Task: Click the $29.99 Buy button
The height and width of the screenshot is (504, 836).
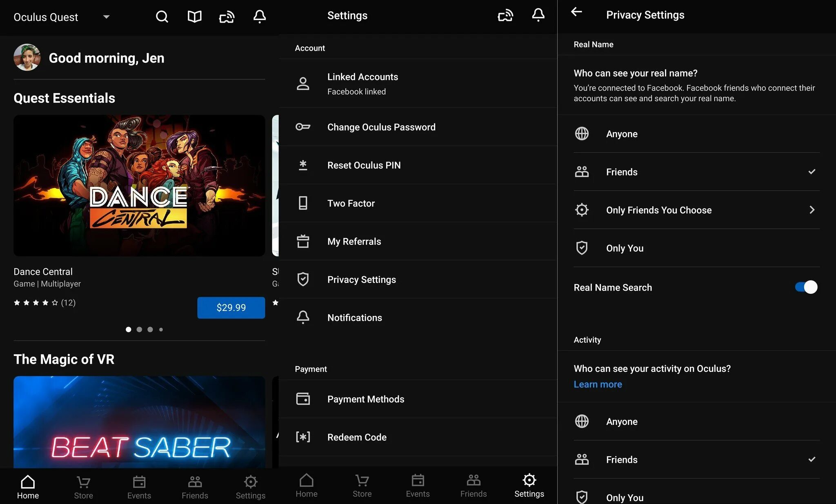Action: coord(231,307)
